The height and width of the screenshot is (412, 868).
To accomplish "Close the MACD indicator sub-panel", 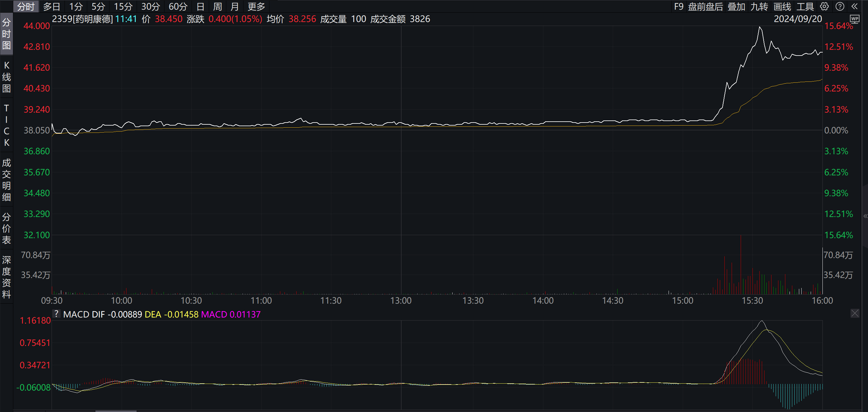I will [x=855, y=313].
